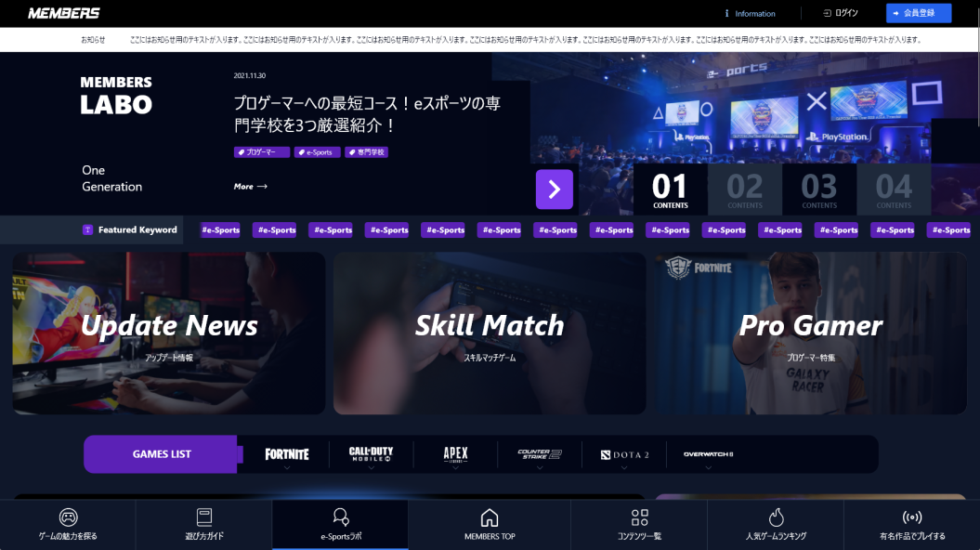Open ゲームの魅力を探る gamepad icon
Image resolution: width=980 pixels, height=550 pixels.
(68, 517)
